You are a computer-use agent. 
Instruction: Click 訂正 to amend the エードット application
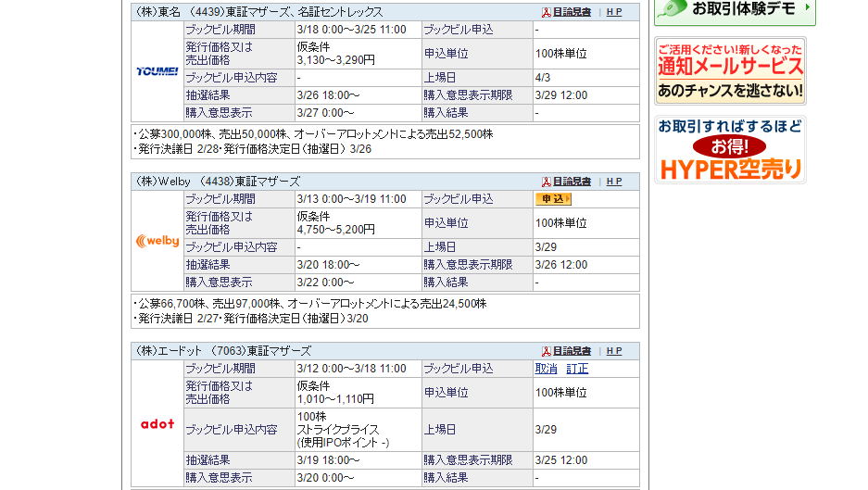point(577,369)
